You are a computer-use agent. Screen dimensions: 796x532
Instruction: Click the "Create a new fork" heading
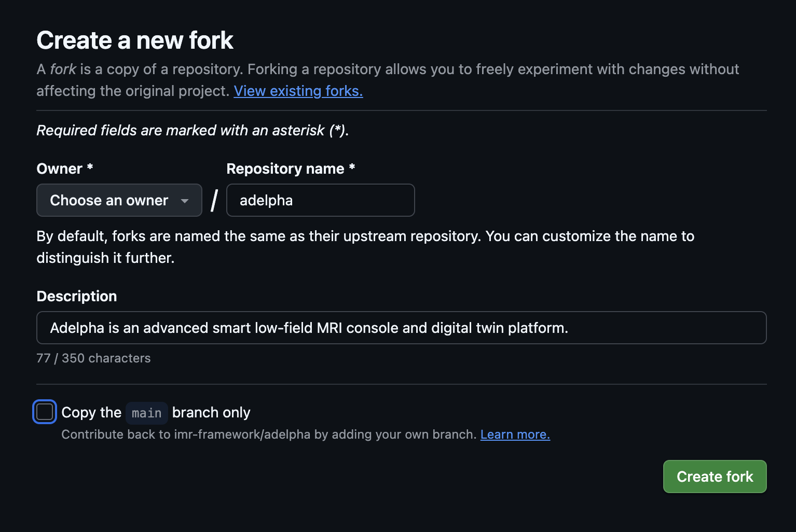click(135, 40)
